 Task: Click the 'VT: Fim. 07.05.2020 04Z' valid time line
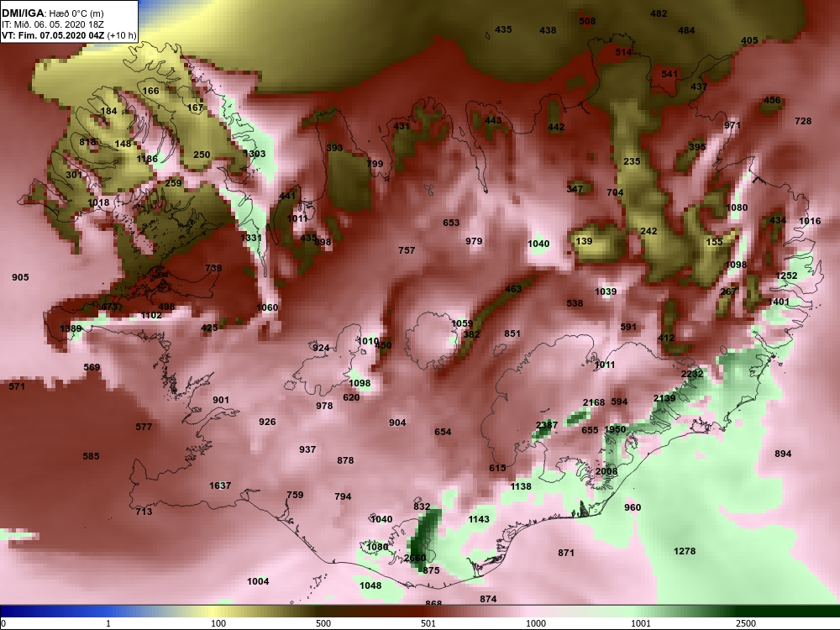pyautogui.click(x=53, y=35)
